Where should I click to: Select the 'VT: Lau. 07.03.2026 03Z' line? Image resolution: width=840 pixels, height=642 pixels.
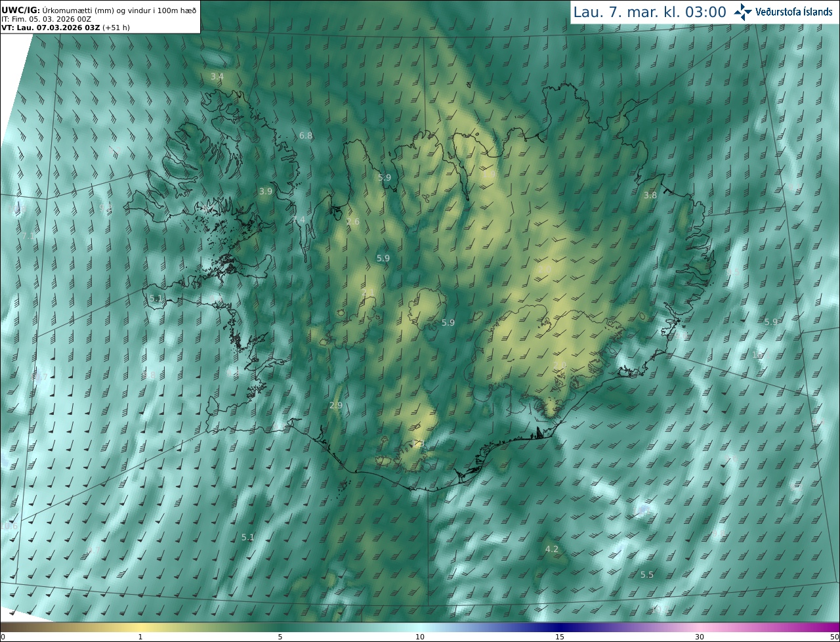point(51,28)
